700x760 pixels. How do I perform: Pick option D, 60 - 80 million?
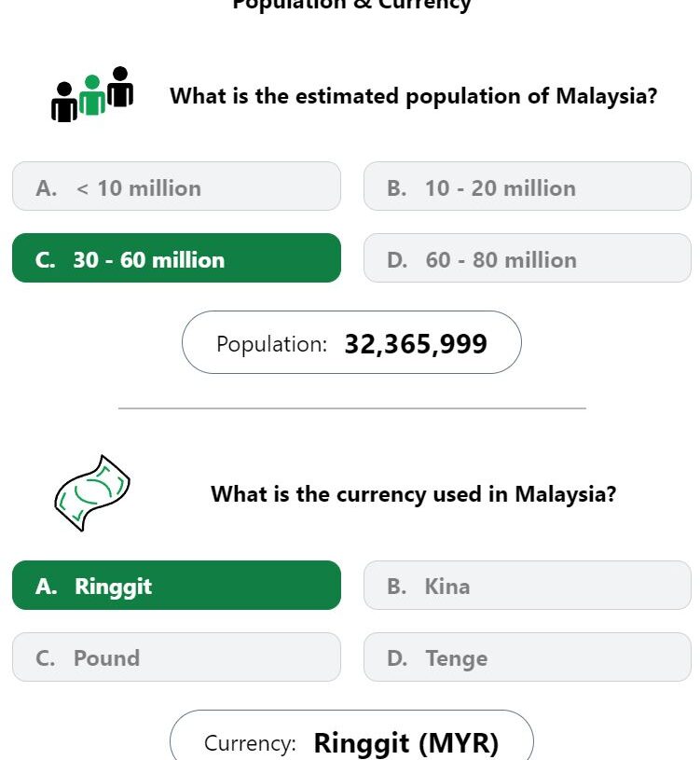[x=528, y=258]
